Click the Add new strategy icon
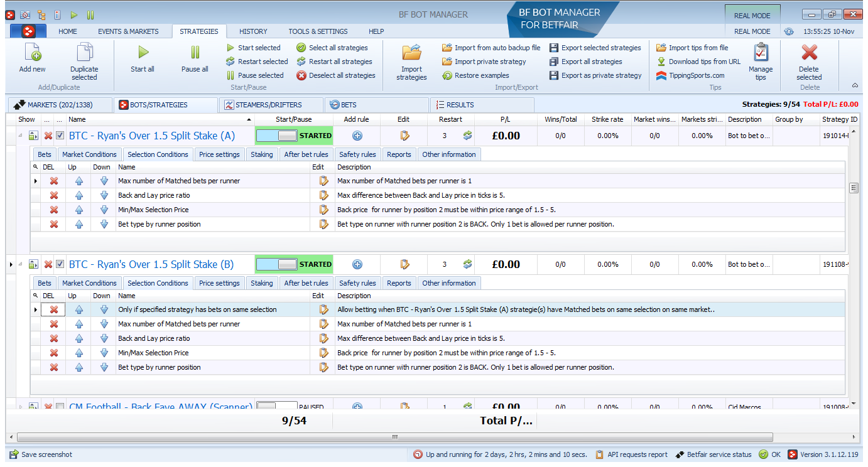The width and height of the screenshot is (868, 467). pos(32,53)
